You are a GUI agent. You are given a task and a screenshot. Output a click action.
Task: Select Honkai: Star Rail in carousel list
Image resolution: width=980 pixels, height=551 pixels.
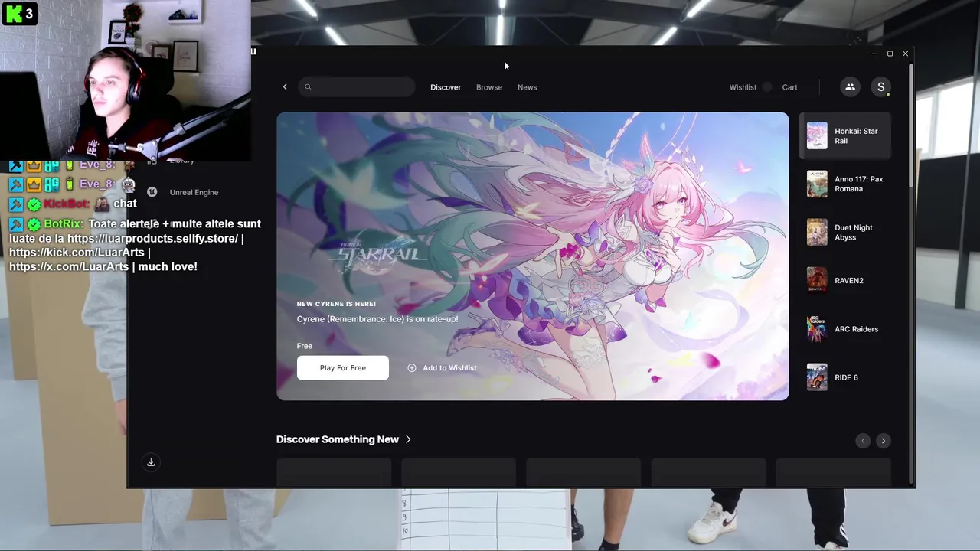coord(845,136)
